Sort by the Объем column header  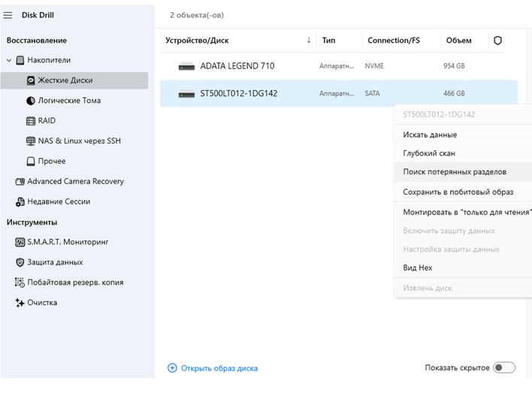(458, 41)
